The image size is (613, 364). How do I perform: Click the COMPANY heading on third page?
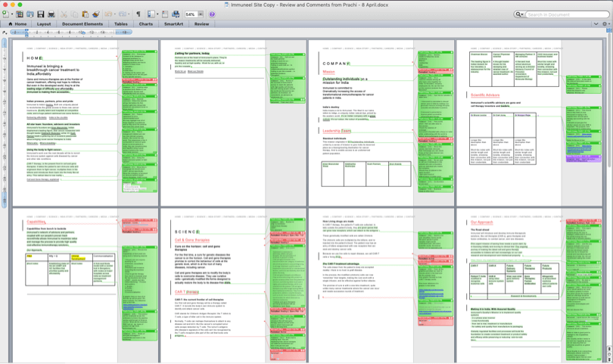(336, 64)
